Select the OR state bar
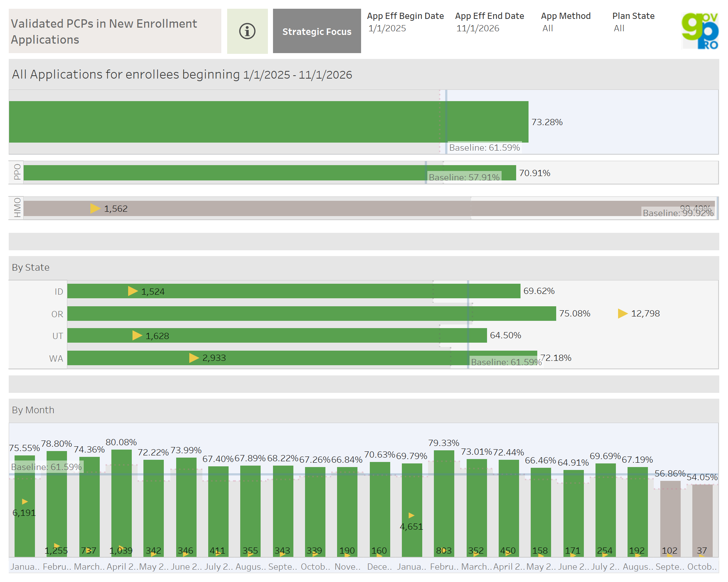The width and height of the screenshot is (728, 582). [312, 314]
